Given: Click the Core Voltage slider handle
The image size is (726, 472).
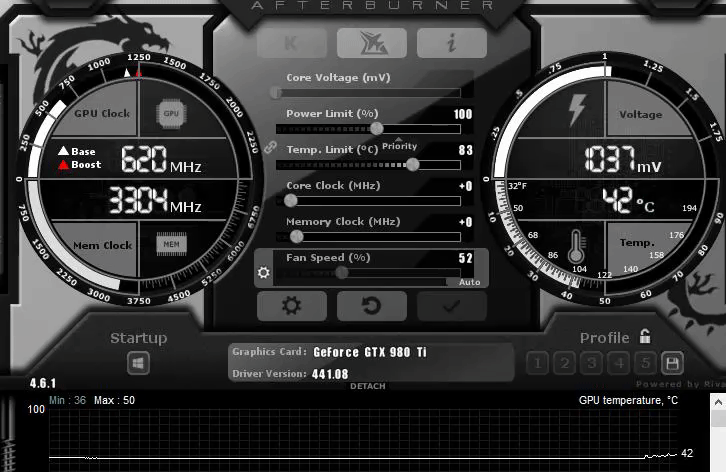Looking at the screenshot, I should [x=276, y=93].
